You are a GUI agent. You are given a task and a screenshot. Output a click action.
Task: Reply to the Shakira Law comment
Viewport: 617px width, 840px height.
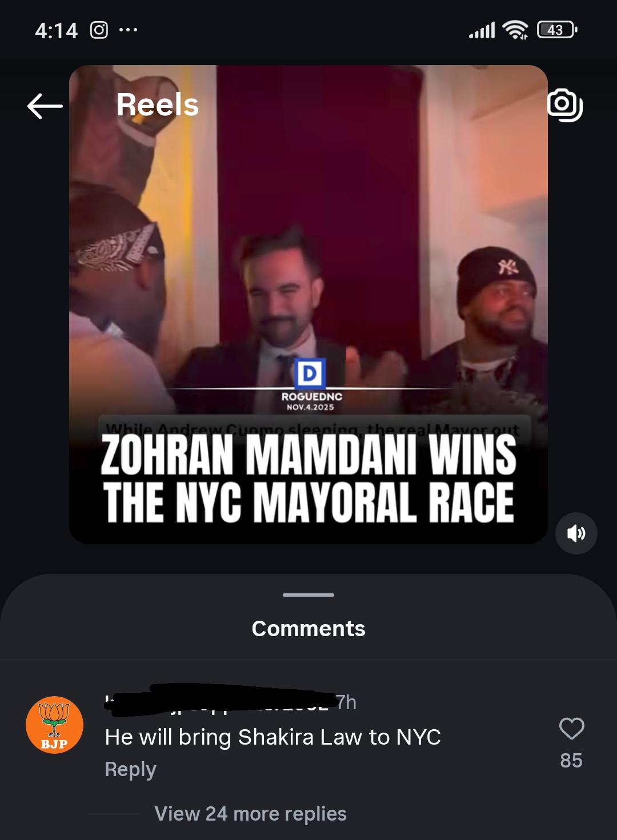pyautogui.click(x=130, y=769)
